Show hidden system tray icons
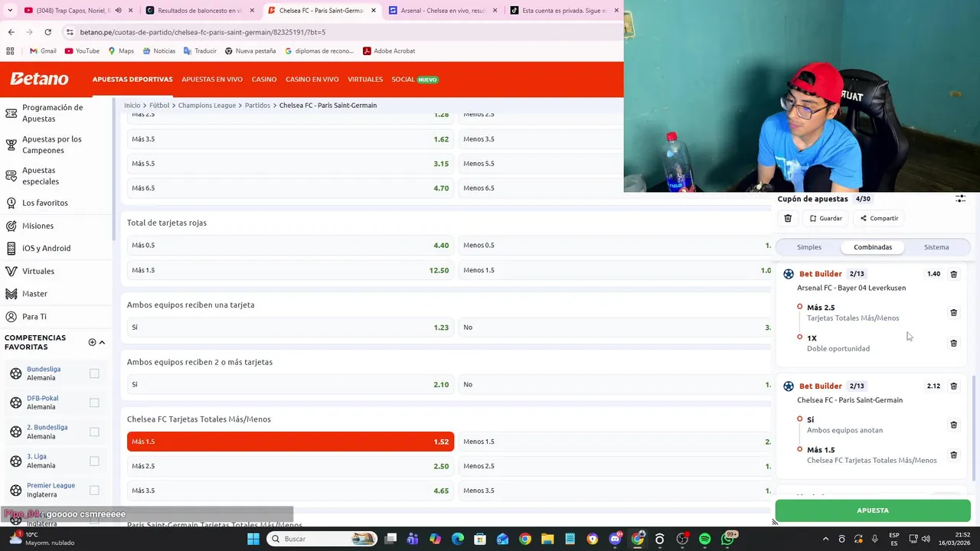This screenshot has height=551, width=980. [825, 539]
